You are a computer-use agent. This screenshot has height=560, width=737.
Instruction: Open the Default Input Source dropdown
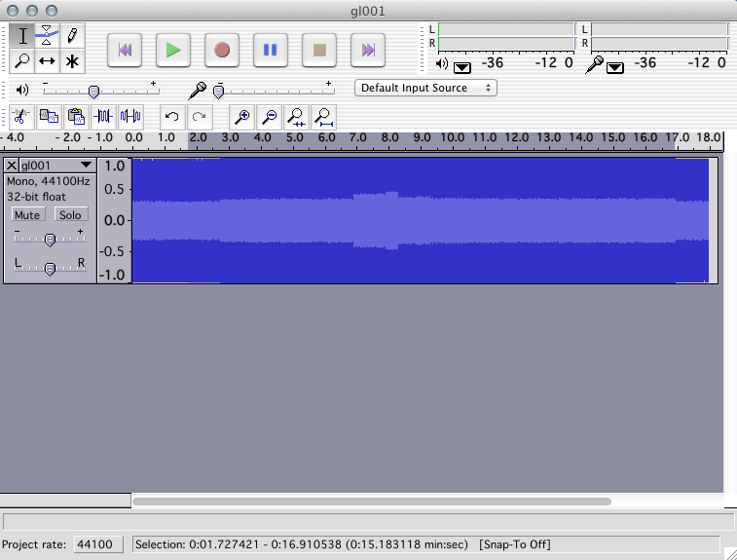425,88
